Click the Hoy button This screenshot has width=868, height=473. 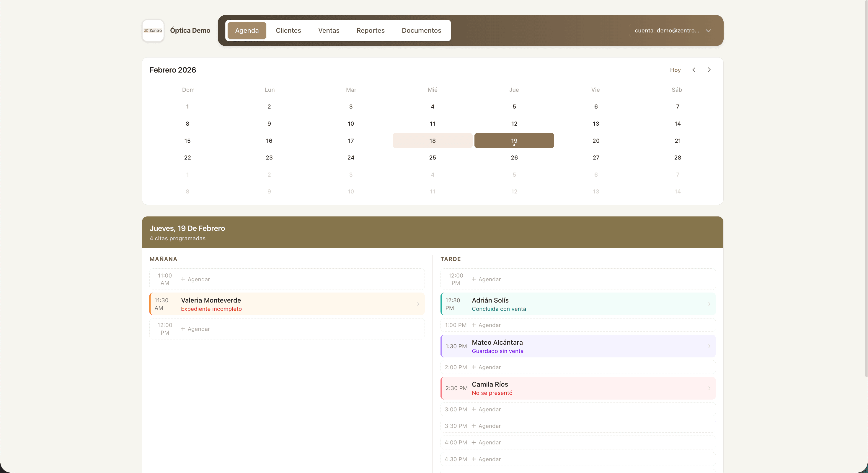coord(675,70)
